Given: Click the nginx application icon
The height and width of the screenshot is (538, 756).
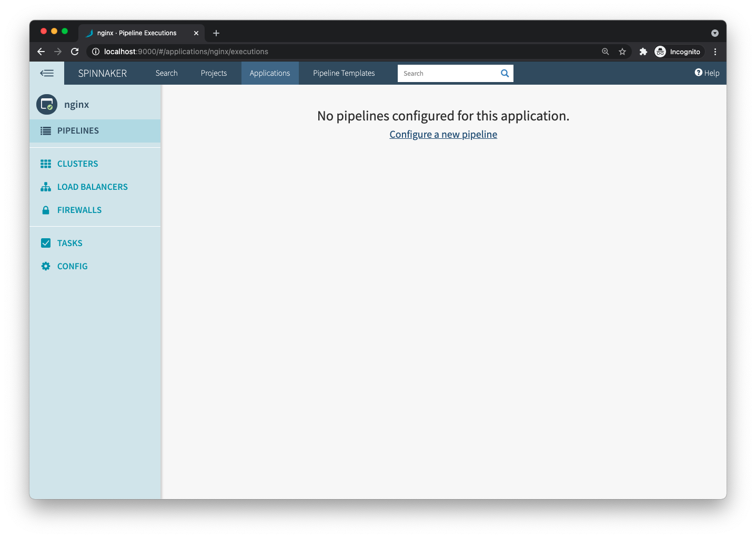Looking at the screenshot, I should (47, 104).
